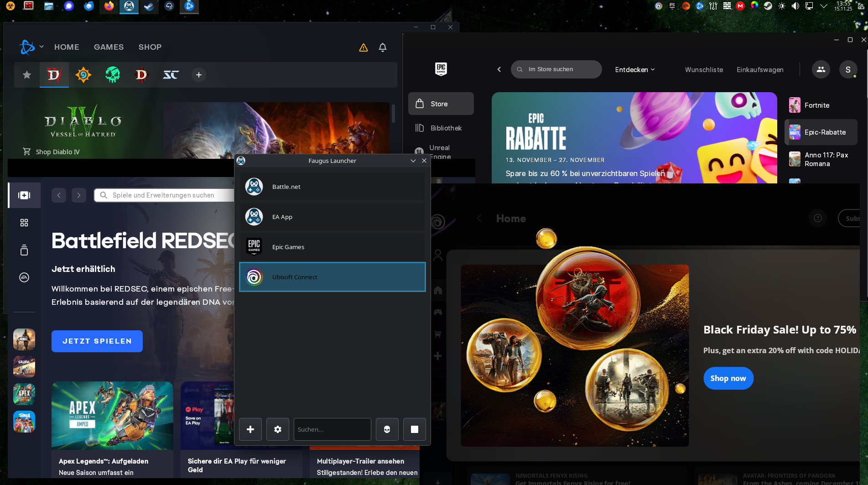Select Epic Games in Faugus Launcher list
868x485 pixels.
(x=333, y=247)
